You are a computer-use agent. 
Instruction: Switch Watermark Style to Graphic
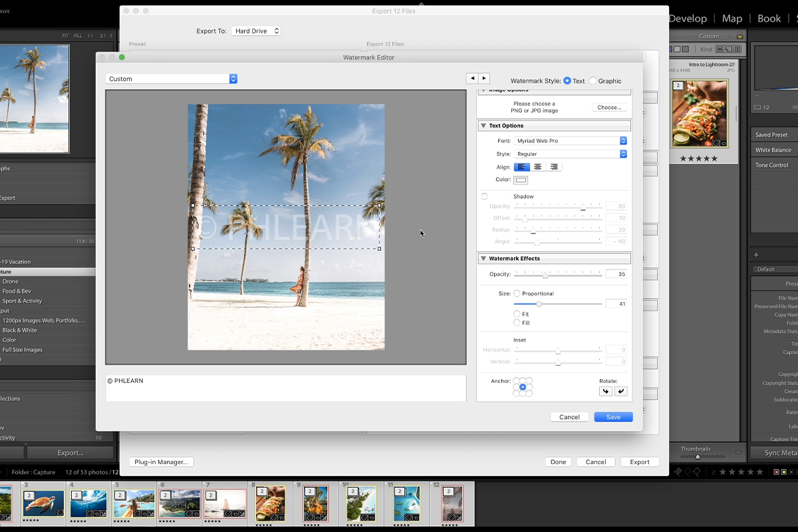pyautogui.click(x=591, y=80)
